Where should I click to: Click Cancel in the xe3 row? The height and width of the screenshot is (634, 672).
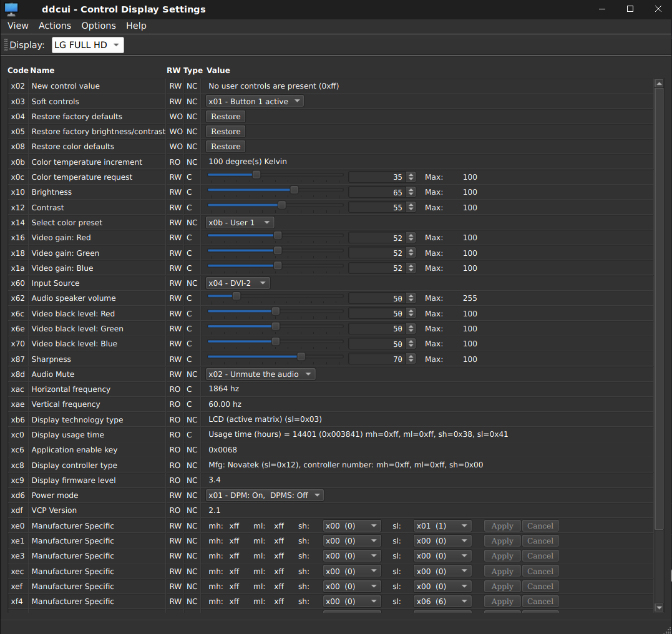(x=540, y=556)
